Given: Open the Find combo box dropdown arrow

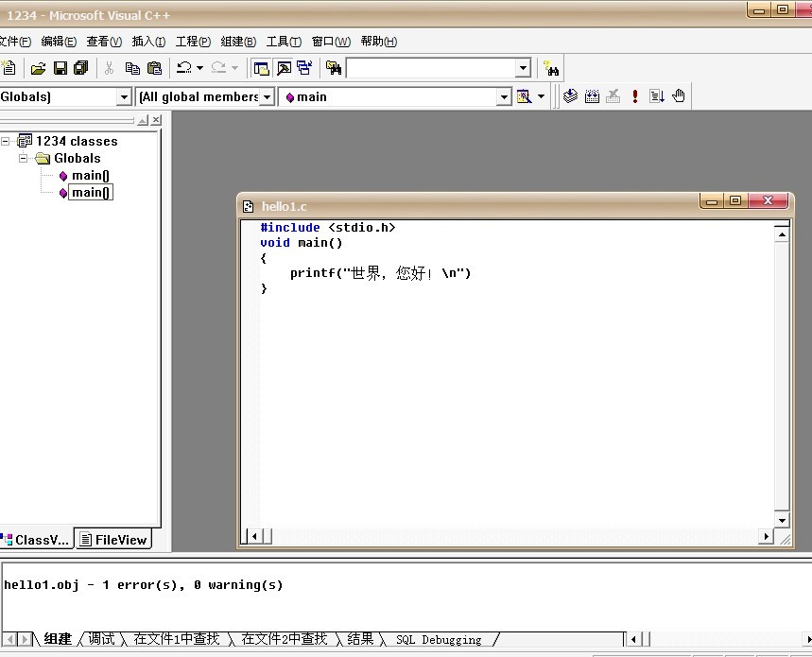Looking at the screenshot, I should pos(523,68).
